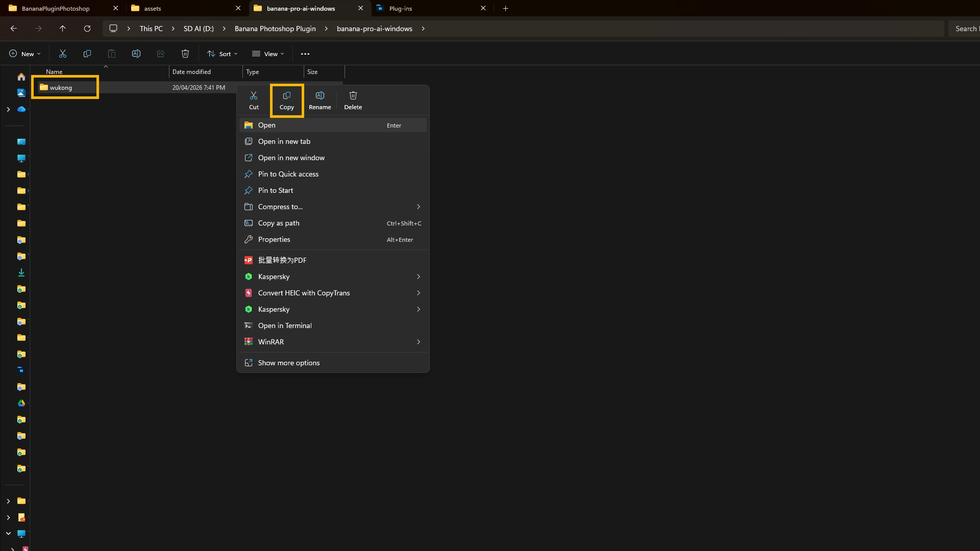Expand the OneDrive entry in the sidebar
This screenshot has width=980, height=551.
pos(8,109)
